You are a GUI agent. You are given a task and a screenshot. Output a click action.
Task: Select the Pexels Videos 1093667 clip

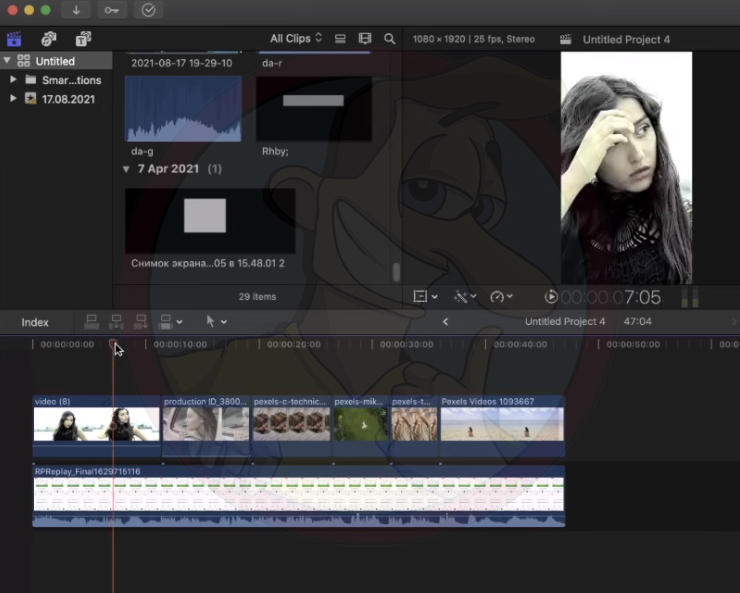(503, 426)
